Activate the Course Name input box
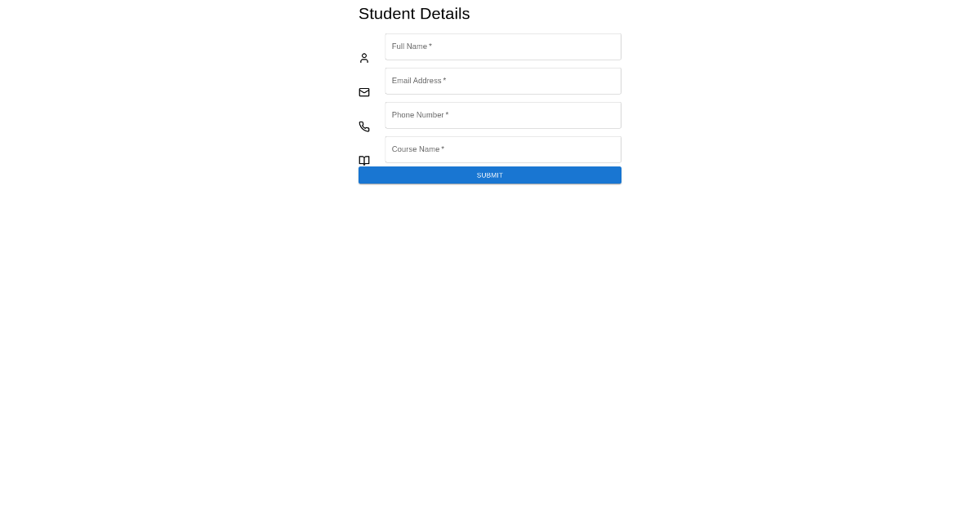This screenshot has width=980, height=514. point(503,149)
